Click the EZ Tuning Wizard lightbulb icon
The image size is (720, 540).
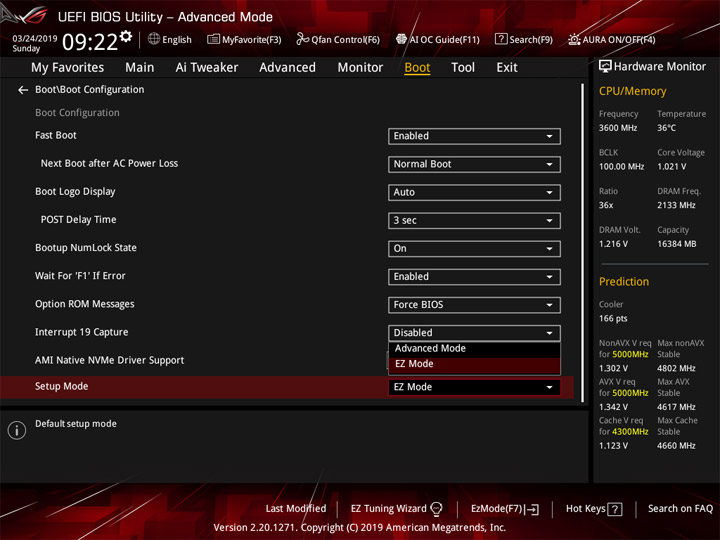point(436,508)
